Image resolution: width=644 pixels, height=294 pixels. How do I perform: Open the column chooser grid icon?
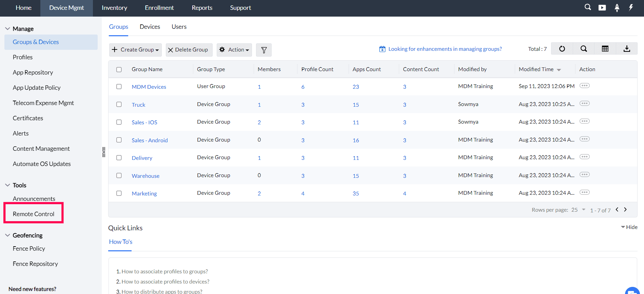605,49
